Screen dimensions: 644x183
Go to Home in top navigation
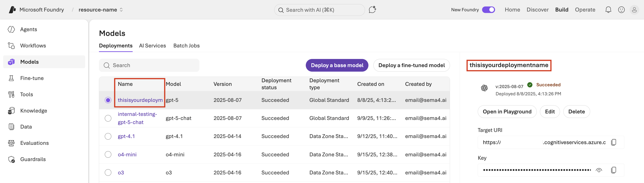[512, 10]
